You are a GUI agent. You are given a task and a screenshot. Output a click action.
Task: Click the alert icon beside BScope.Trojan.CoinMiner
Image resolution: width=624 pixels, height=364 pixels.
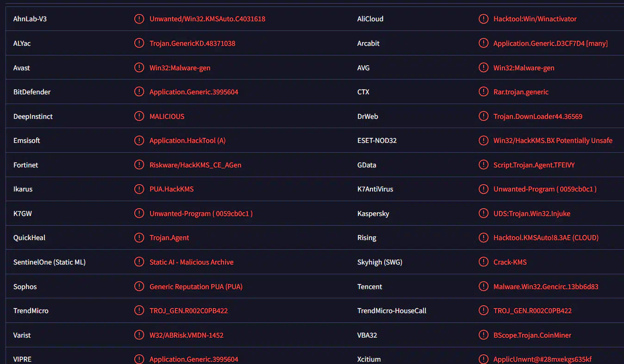483,335
